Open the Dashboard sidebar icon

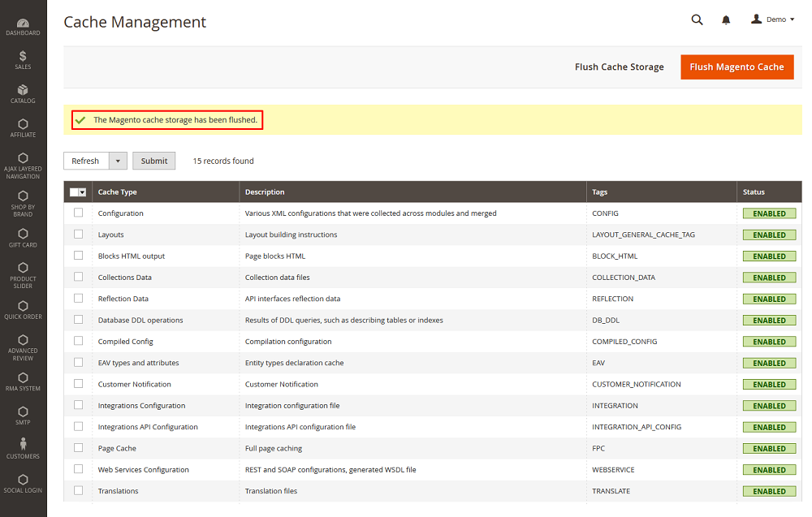point(23,26)
